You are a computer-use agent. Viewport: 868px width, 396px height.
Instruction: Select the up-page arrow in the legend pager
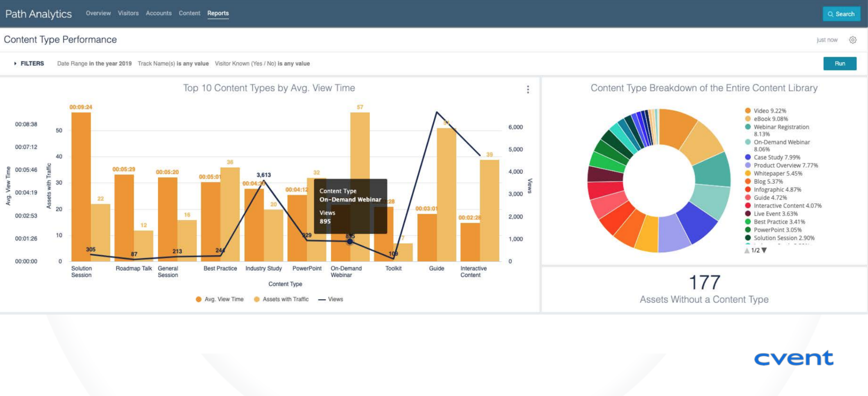(x=747, y=250)
